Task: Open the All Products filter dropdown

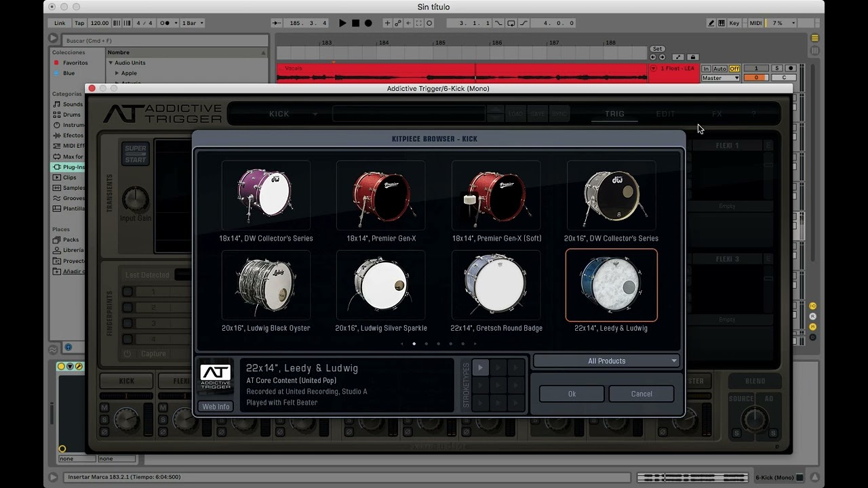Action: 606,361
